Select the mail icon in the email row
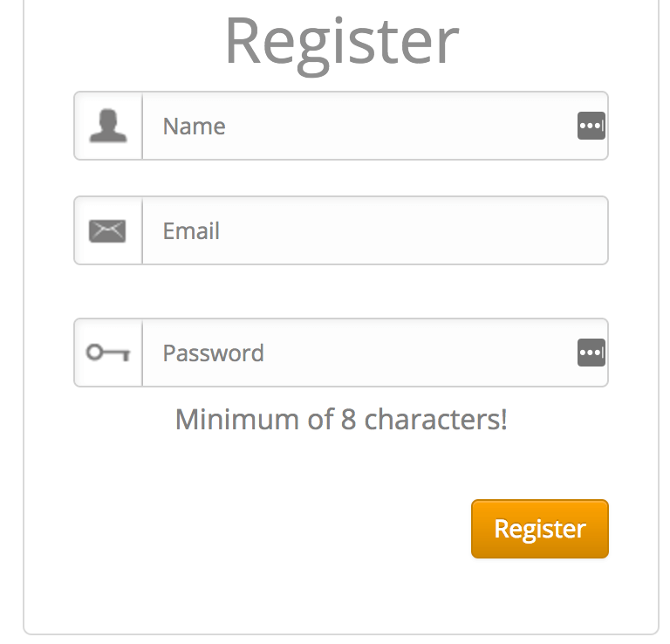 click(108, 230)
